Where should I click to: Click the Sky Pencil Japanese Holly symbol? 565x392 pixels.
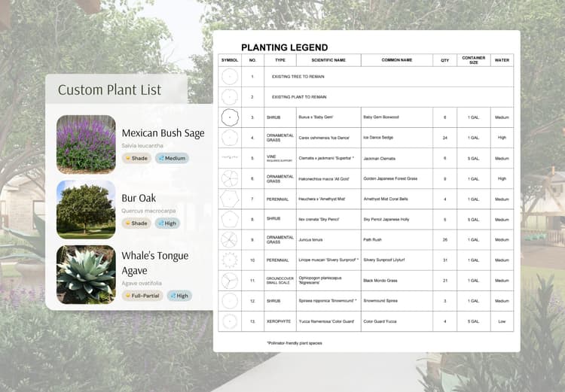pos(230,219)
